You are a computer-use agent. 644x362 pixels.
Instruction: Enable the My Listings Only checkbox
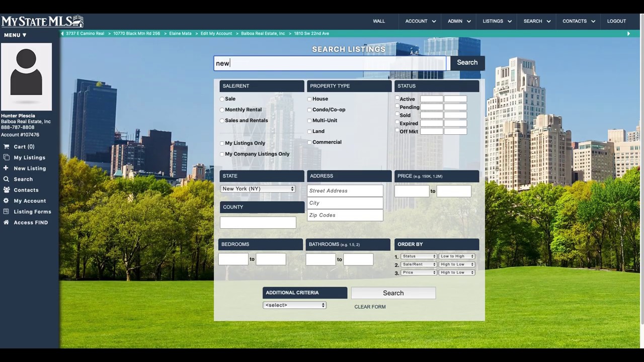click(222, 143)
